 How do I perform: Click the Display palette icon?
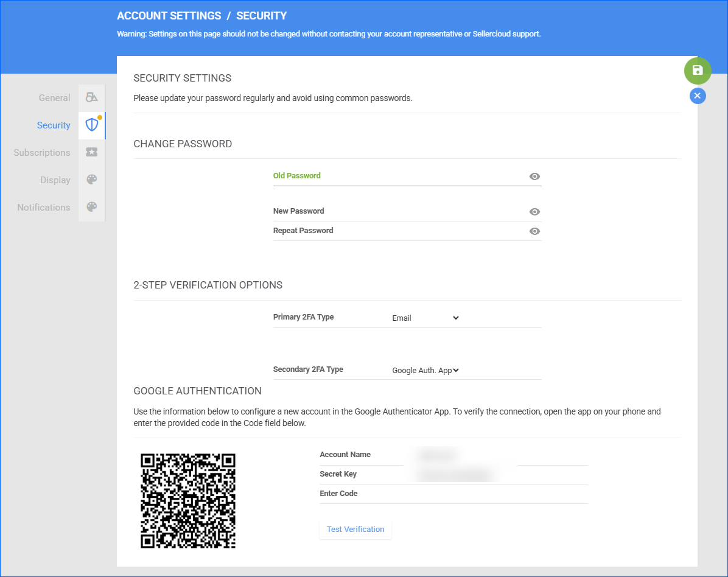(x=92, y=180)
